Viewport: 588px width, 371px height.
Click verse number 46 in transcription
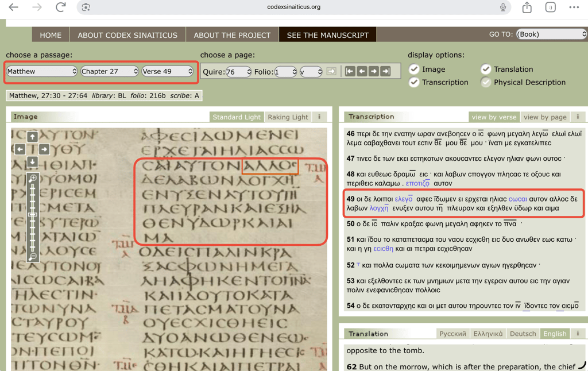350,134
